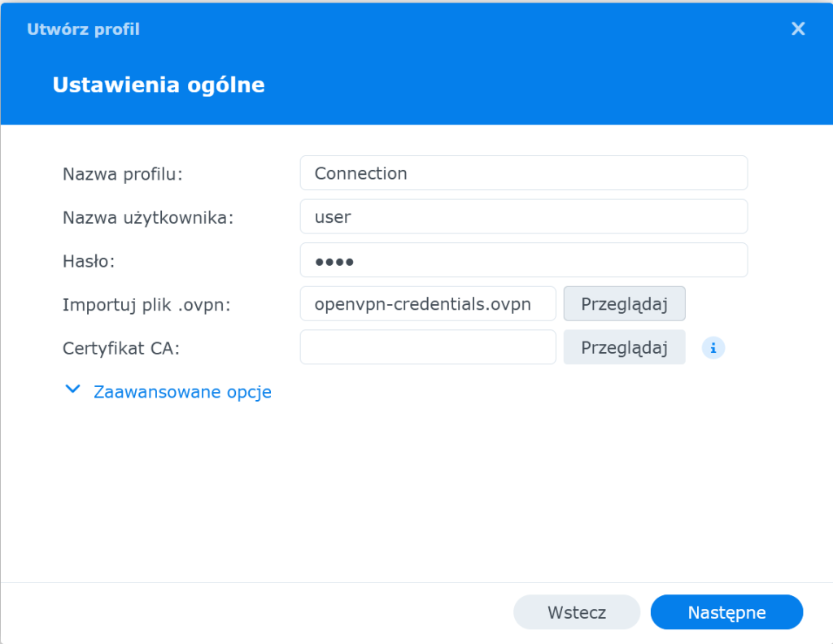Open the Zaawansowane opcje text link

coord(182,392)
